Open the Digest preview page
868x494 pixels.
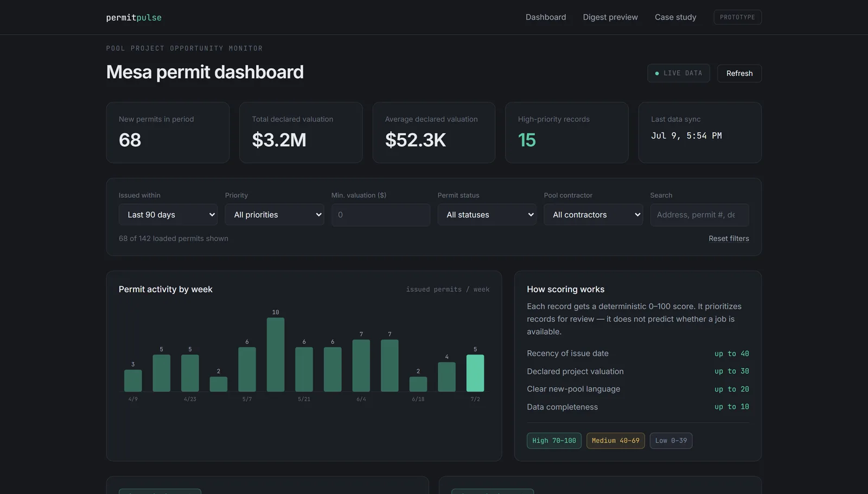click(610, 17)
